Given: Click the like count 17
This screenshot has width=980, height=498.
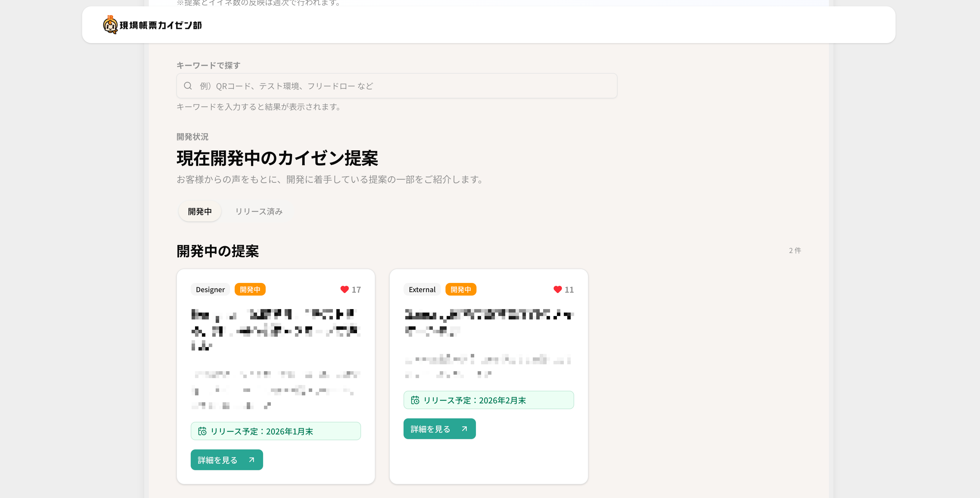Looking at the screenshot, I should (356, 290).
